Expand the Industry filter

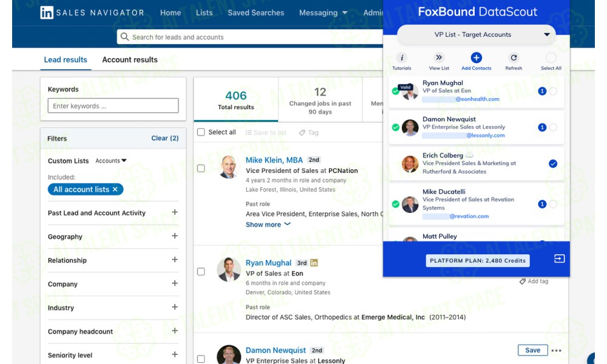(x=175, y=307)
